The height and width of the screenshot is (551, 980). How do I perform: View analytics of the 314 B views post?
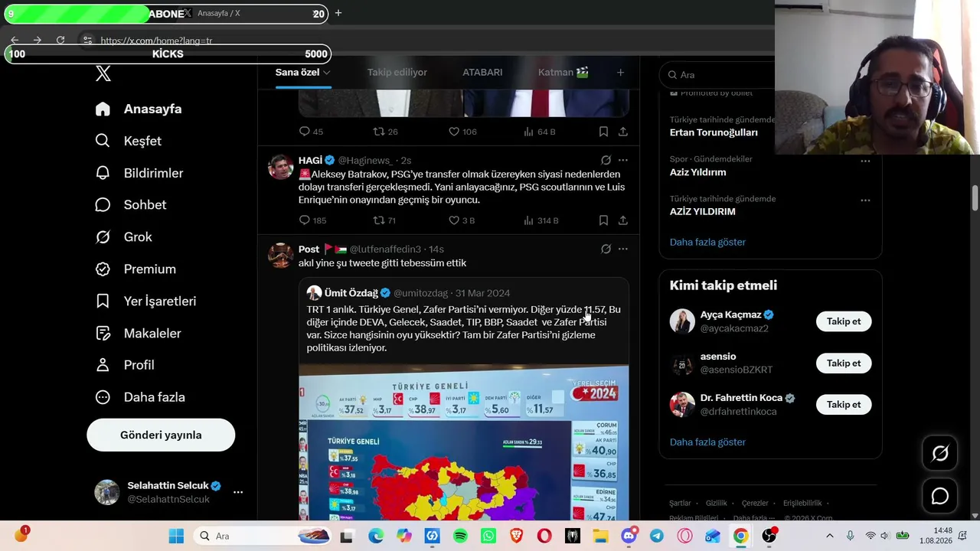[541, 220]
